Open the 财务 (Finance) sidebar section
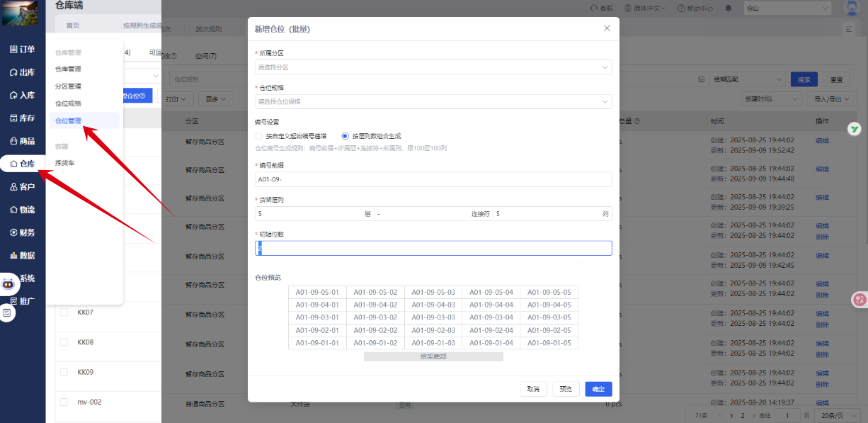This screenshot has width=868, height=423. [23, 232]
